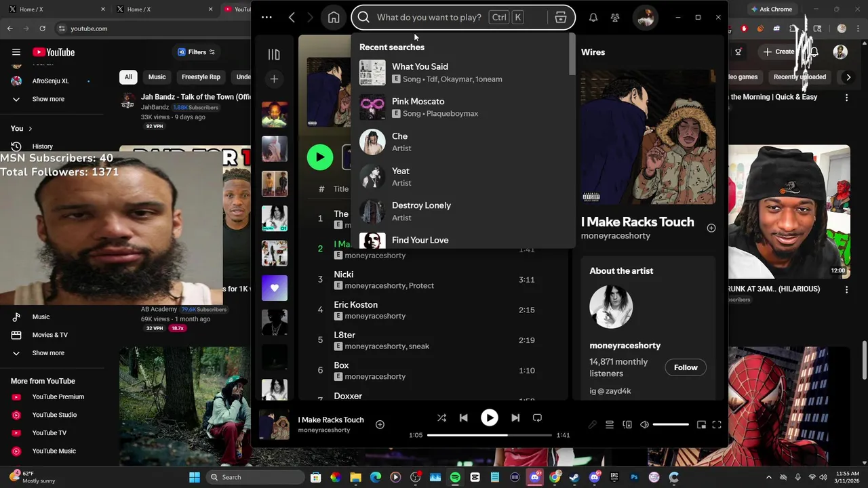Open Spotify icon in Windows taskbar
The width and height of the screenshot is (868, 488).
(x=455, y=477)
